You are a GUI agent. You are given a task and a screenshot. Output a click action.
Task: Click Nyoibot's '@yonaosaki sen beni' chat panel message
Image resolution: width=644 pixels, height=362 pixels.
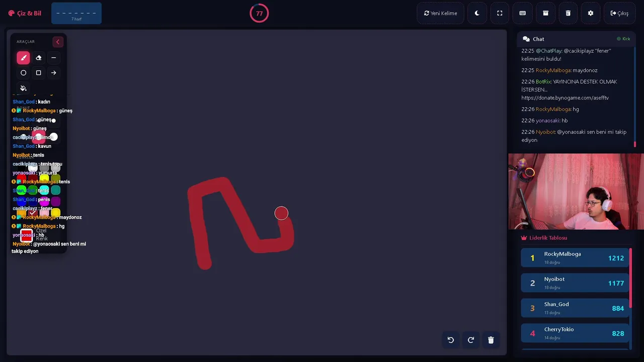click(574, 136)
